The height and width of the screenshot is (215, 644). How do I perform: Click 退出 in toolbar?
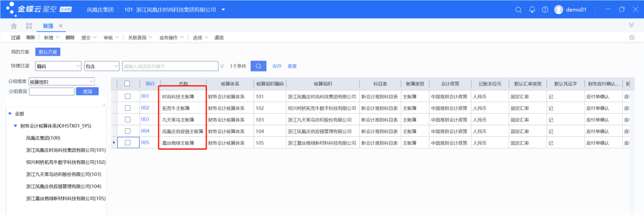[219, 38]
